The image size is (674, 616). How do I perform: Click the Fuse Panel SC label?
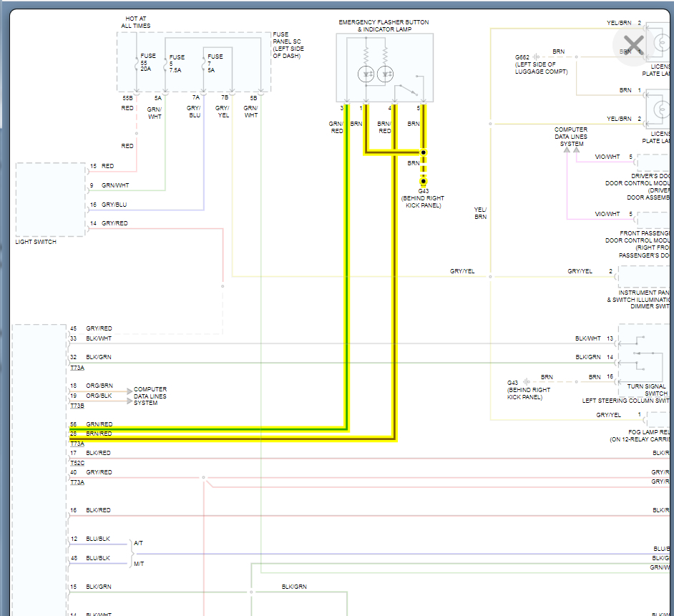coord(286,45)
